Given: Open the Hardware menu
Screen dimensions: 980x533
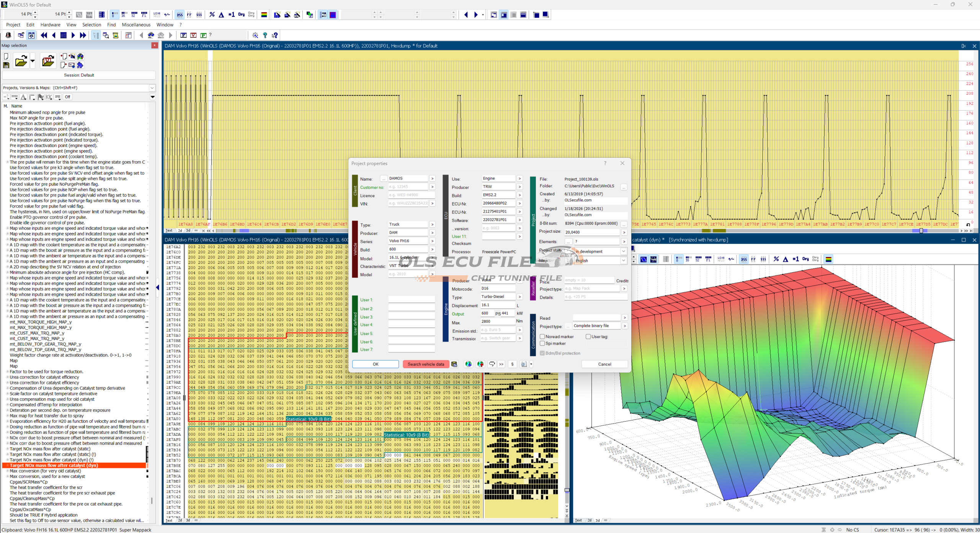Looking at the screenshot, I should click(50, 25).
